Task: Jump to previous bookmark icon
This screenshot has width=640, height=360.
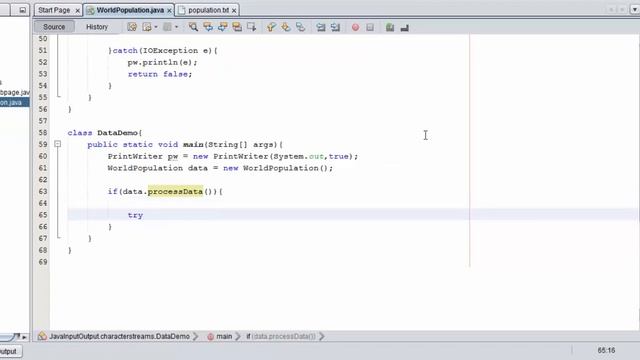Action: (x=271, y=27)
